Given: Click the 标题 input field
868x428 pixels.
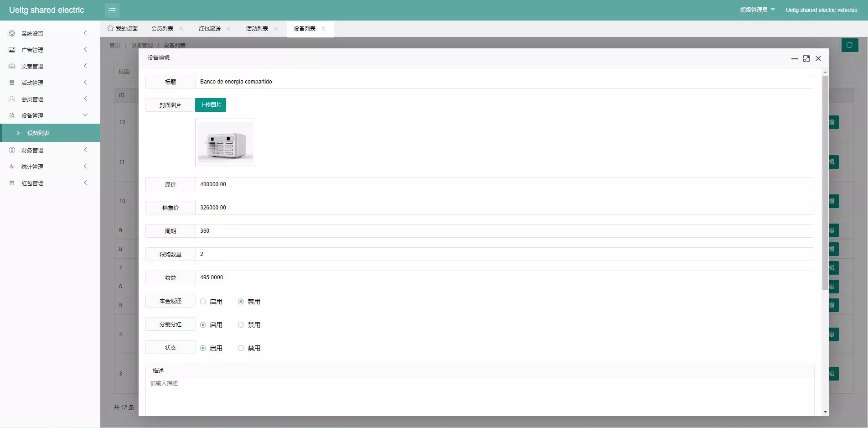Looking at the screenshot, I should 504,82.
